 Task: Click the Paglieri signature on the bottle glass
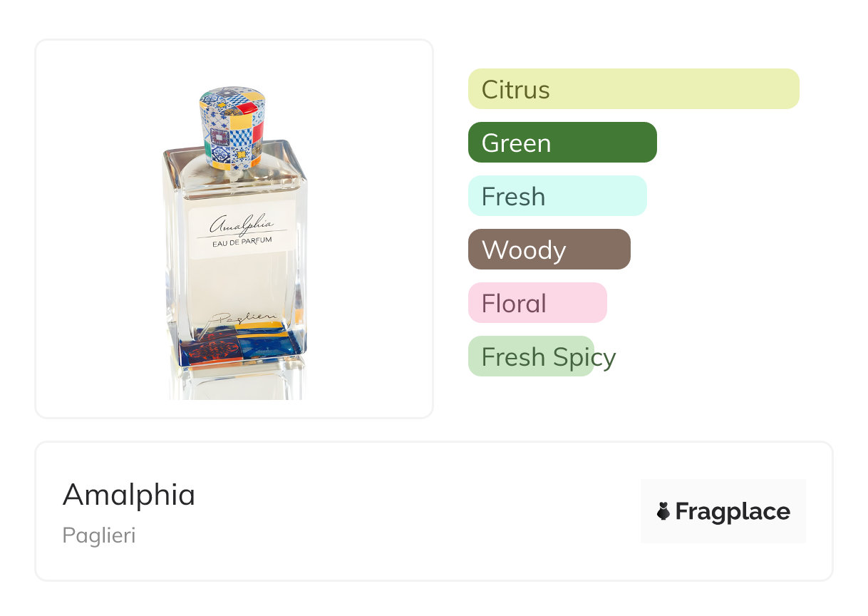pos(238,318)
